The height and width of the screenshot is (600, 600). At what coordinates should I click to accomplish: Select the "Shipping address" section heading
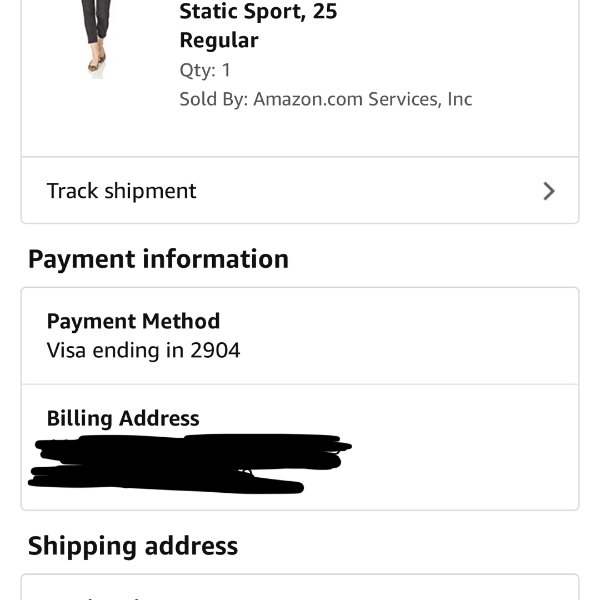tap(133, 546)
